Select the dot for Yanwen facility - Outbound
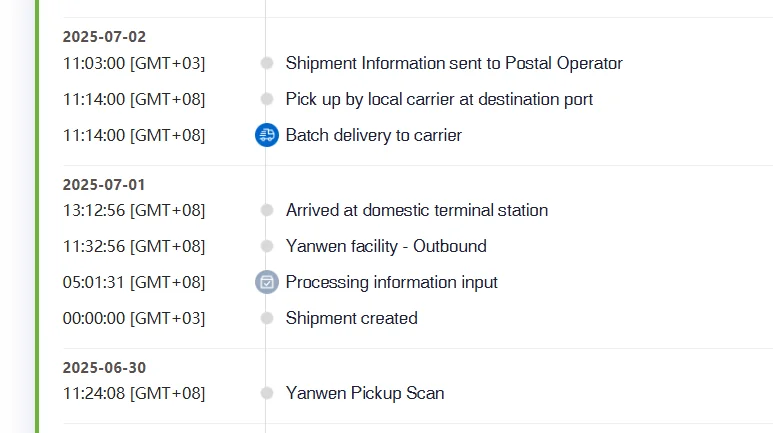This screenshot has height=433, width=773. [266, 246]
